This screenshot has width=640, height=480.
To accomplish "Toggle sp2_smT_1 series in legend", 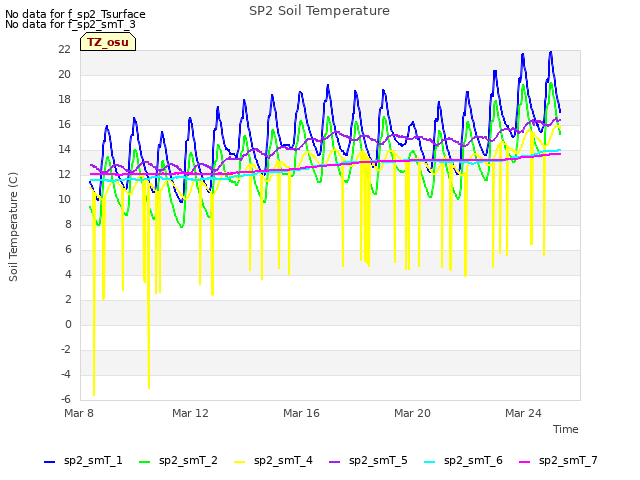I will coord(83,461).
